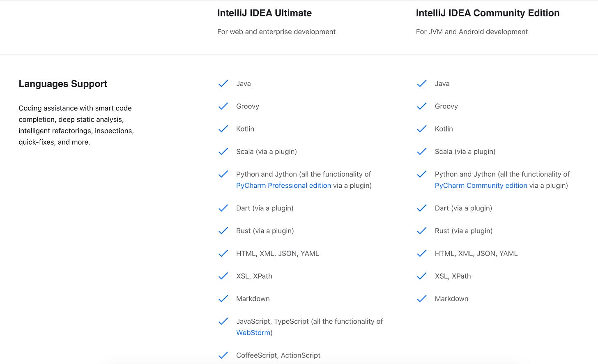Screen dimensions: 598x364
Task: Click the checkmark beside XSL, XPath under Ultimate
Action: point(223,276)
